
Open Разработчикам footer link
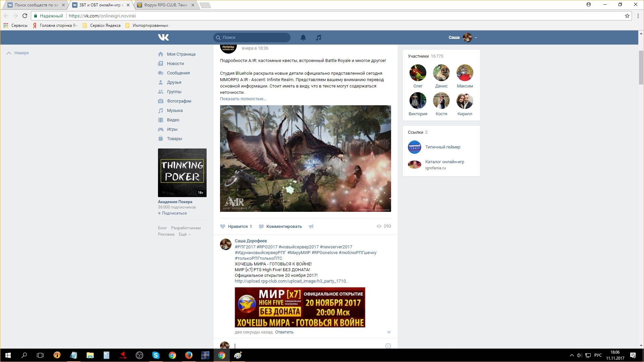click(186, 228)
